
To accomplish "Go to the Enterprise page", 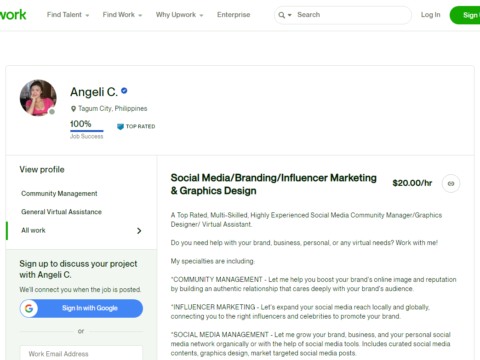I will click(x=233, y=15).
